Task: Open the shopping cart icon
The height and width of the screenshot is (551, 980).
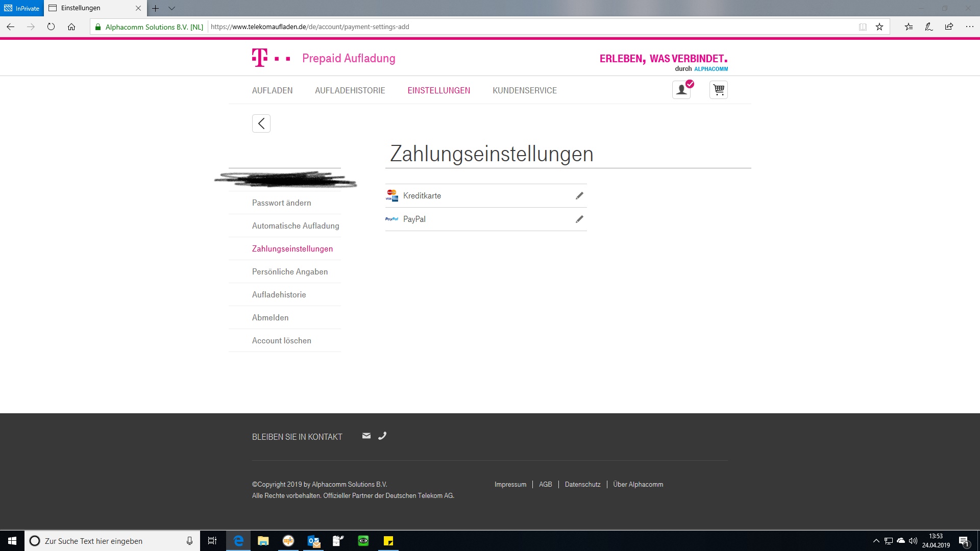Action: tap(719, 90)
